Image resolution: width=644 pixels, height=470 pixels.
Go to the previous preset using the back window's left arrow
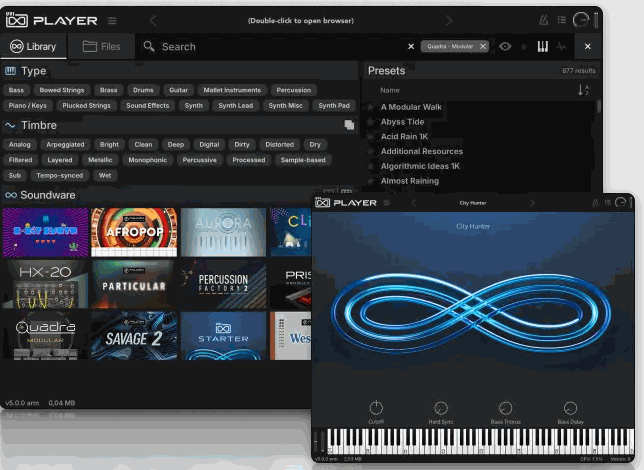[153, 21]
